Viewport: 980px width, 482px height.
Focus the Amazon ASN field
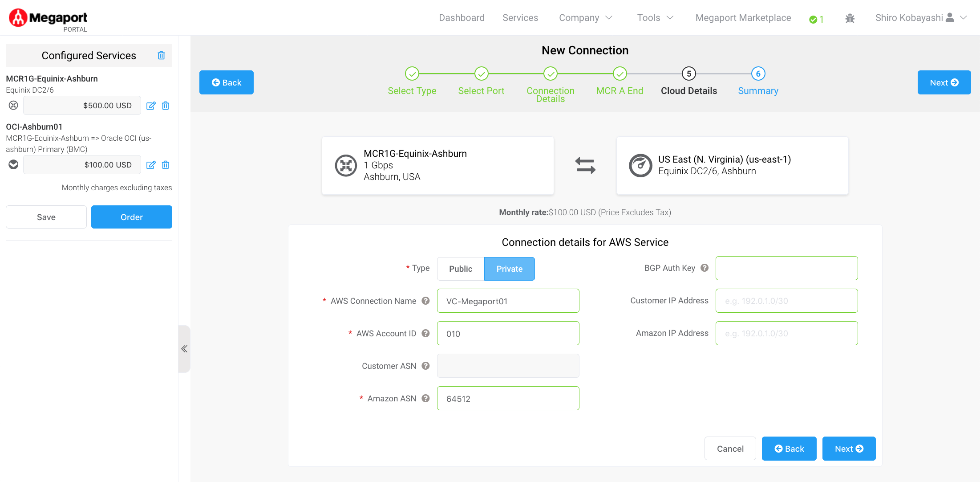pyautogui.click(x=508, y=398)
